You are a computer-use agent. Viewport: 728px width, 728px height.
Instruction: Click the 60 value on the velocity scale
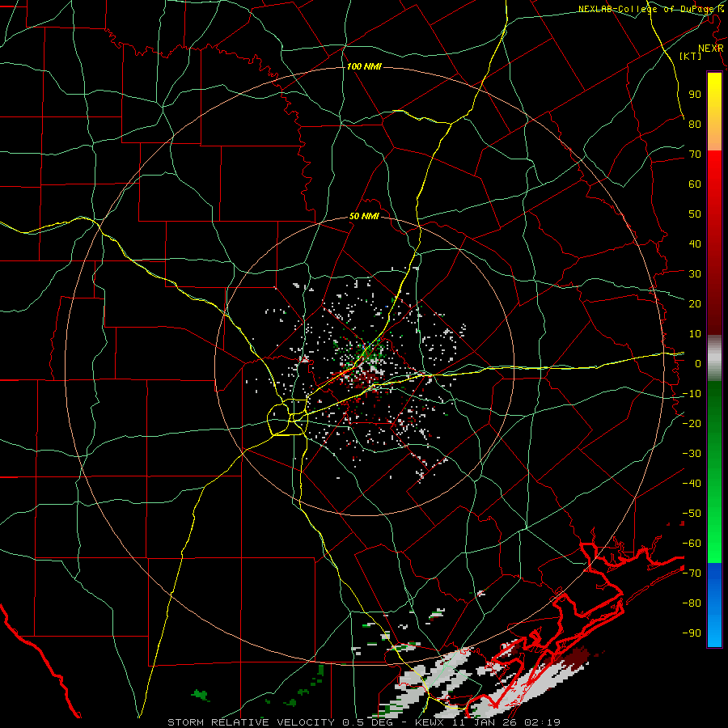click(x=695, y=184)
